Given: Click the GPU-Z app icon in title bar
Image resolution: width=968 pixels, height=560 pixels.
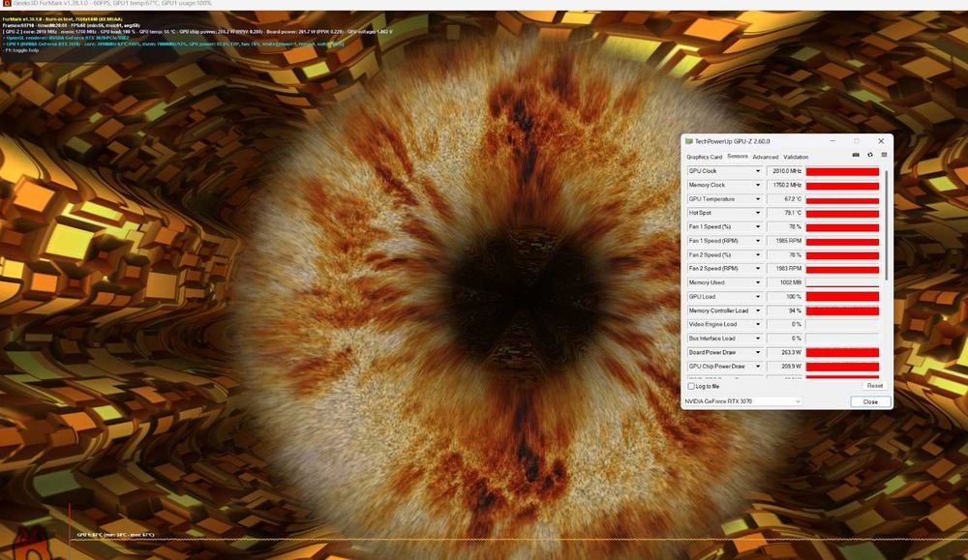Looking at the screenshot, I should (x=689, y=141).
